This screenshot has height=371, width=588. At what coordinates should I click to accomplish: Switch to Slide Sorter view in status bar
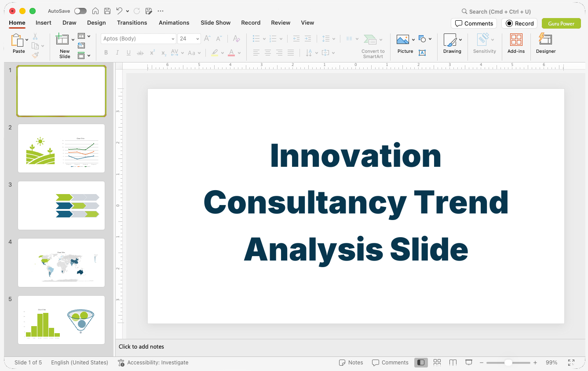(x=437, y=363)
